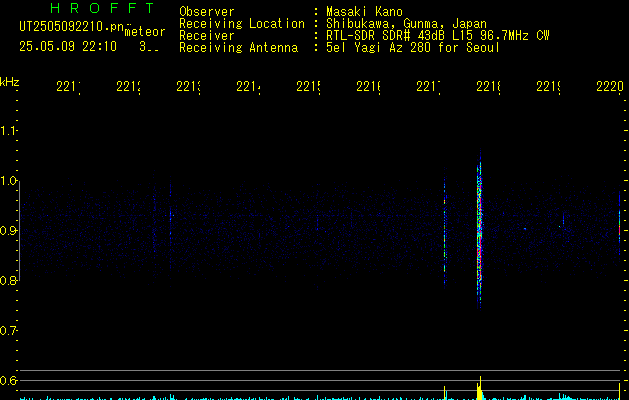The width and height of the screenshot is (629, 400).
Task: Select location text Shibukawa, Gunma, Japan
Action: [x=406, y=24]
